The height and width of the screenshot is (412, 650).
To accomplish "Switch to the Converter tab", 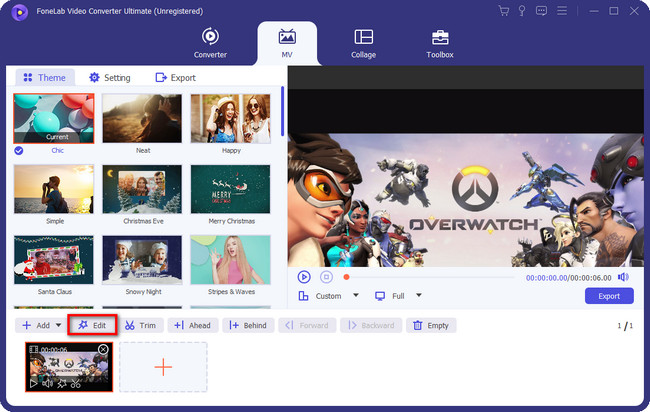I will (x=210, y=43).
